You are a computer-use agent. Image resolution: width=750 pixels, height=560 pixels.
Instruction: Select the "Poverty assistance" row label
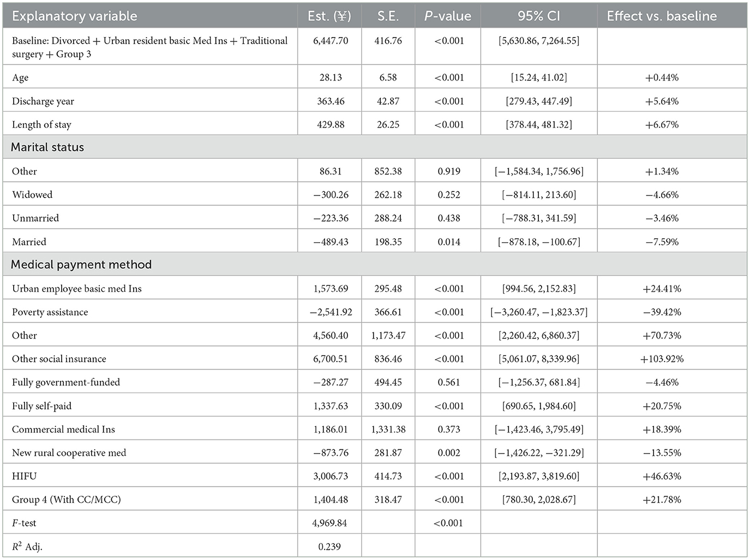click(x=50, y=312)
